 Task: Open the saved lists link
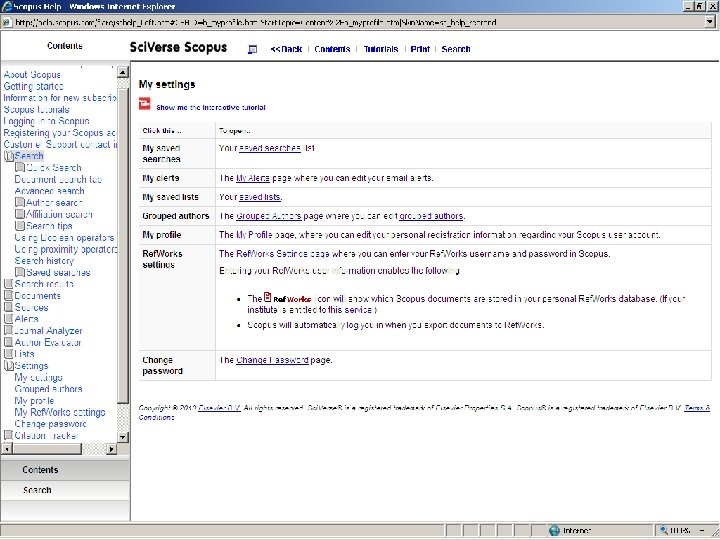click(259, 197)
